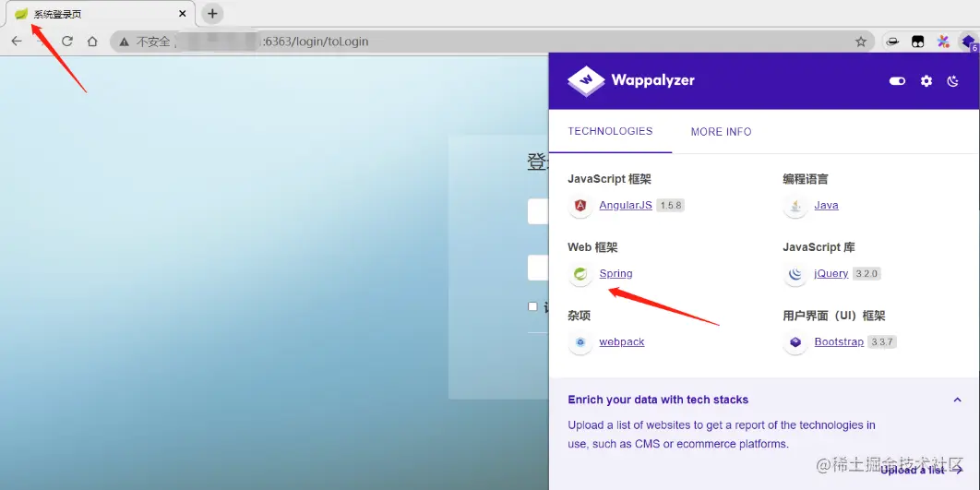Click the jQuery 3.2.0 version badge
The height and width of the screenshot is (490, 980).
click(866, 274)
